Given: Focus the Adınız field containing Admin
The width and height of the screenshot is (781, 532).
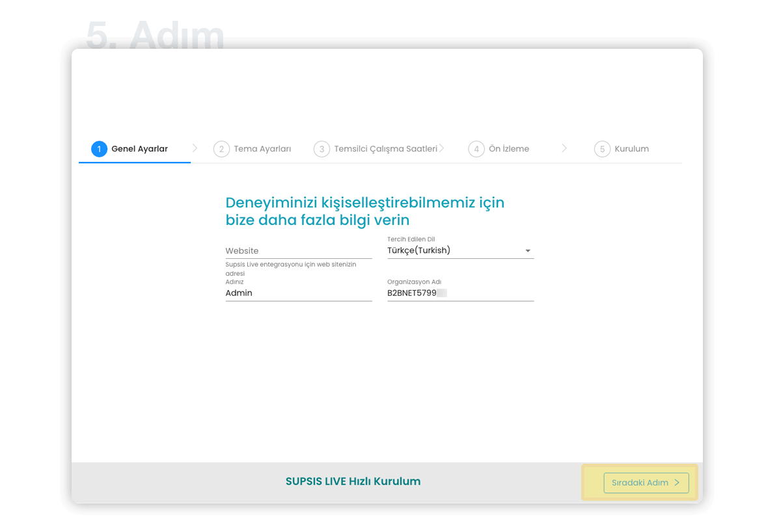Looking at the screenshot, I should pyautogui.click(x=299, y=293).
